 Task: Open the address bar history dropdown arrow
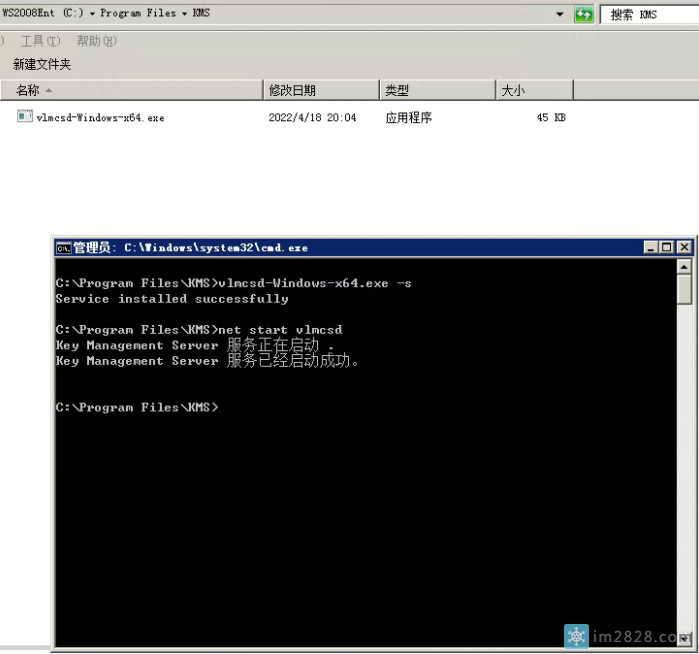tap(559, 14)
